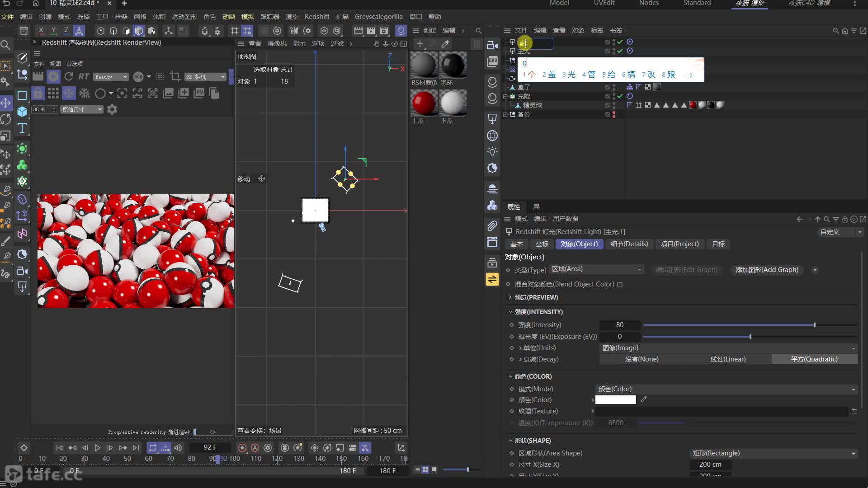Click the render to picture viewer icon
The height and width of the screenshot is (488, 868).
(x=371, y=31)
